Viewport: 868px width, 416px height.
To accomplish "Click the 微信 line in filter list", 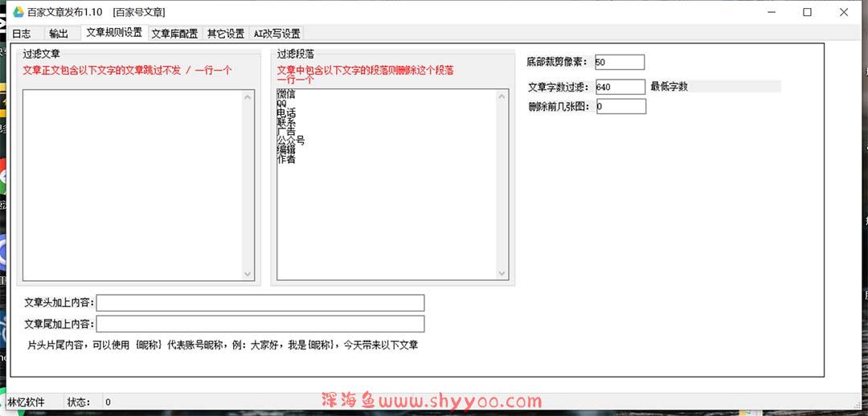I will click(285, 94).
